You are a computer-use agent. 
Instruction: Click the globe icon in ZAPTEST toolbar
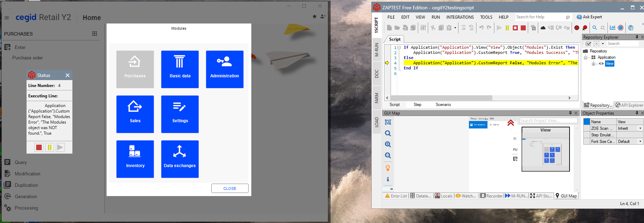coord(631,28)
